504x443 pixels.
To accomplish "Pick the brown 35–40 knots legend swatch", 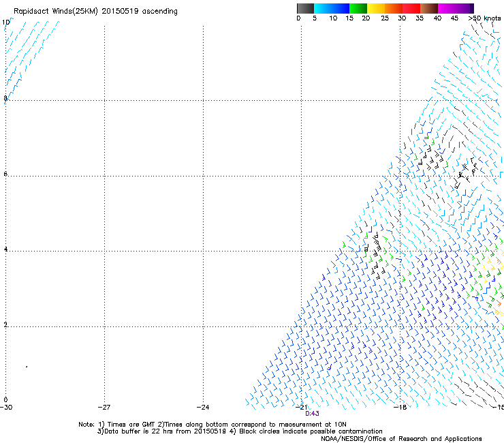I will [429, 8].
